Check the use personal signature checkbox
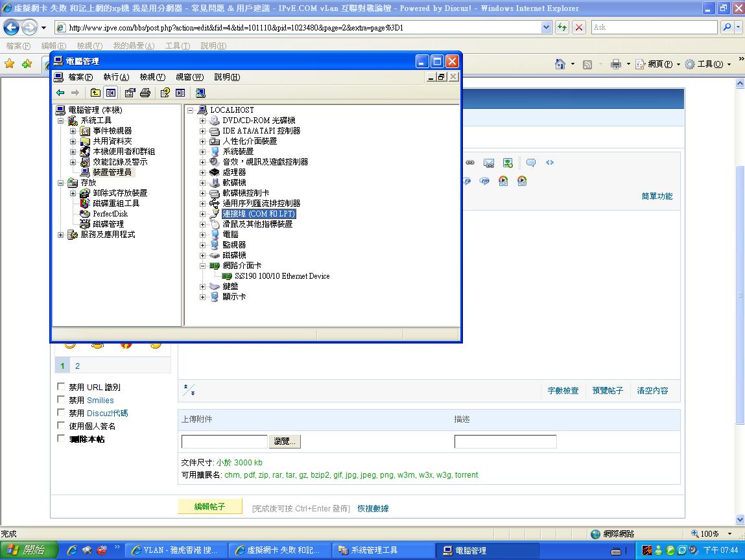Screen dimensions: 745x560 pyautogui.click(x=61, y=425)
